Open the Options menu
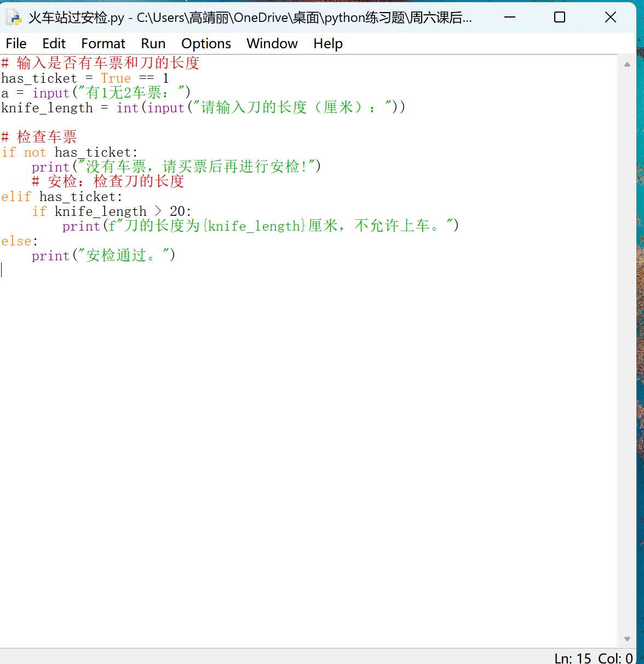 click(206, 43)
